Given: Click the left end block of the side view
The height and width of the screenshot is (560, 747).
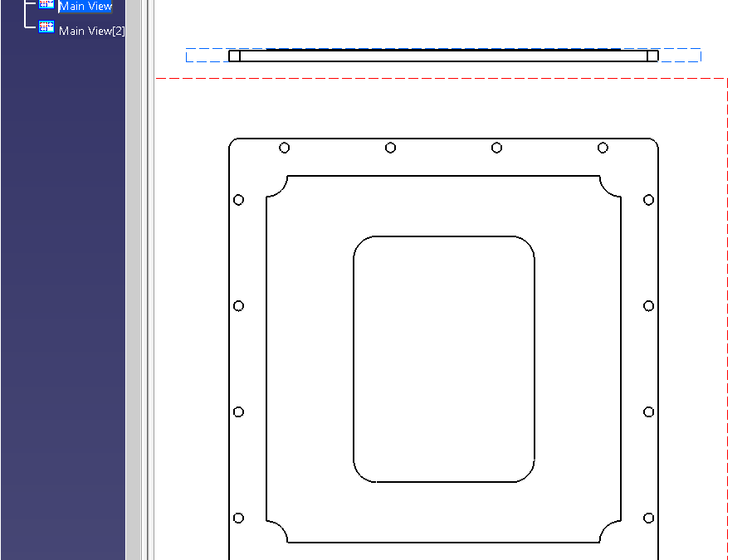Looking at the screenshot, I should 234,55.
